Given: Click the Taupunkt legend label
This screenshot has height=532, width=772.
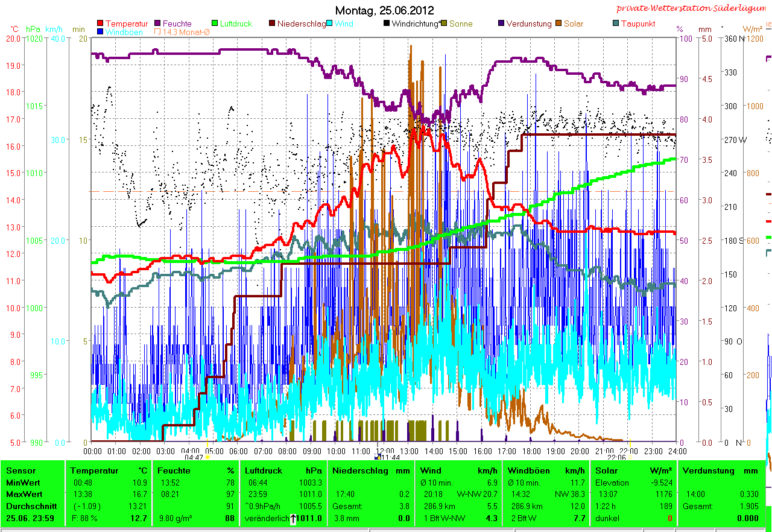Looking at the screenshot, I should point(638,24).
